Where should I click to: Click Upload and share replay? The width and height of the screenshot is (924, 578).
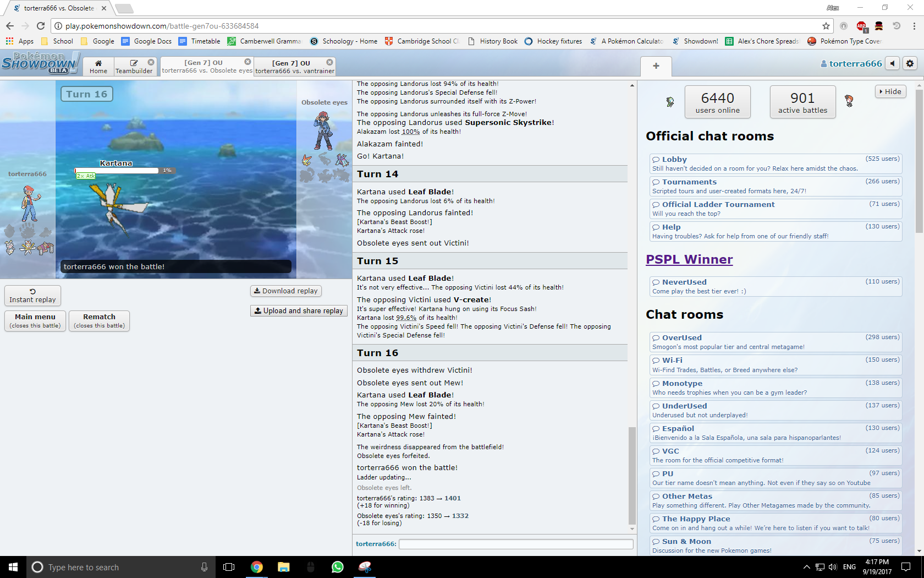click(299, 310)
